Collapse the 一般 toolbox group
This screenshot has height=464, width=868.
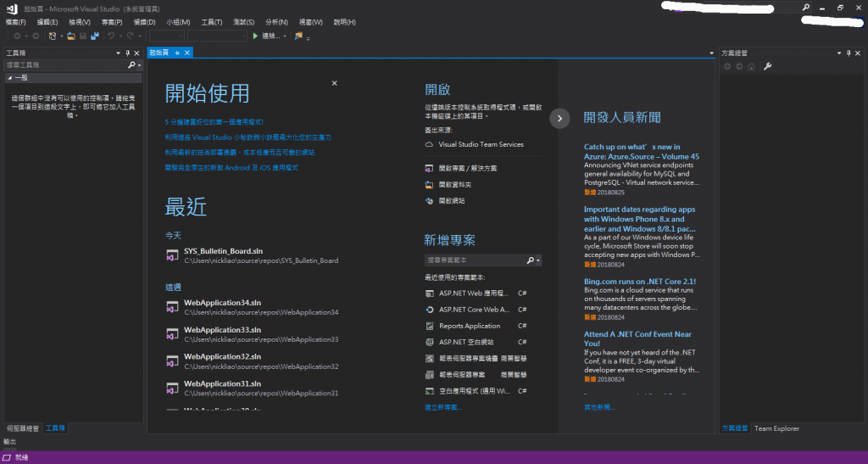(10, 78)
